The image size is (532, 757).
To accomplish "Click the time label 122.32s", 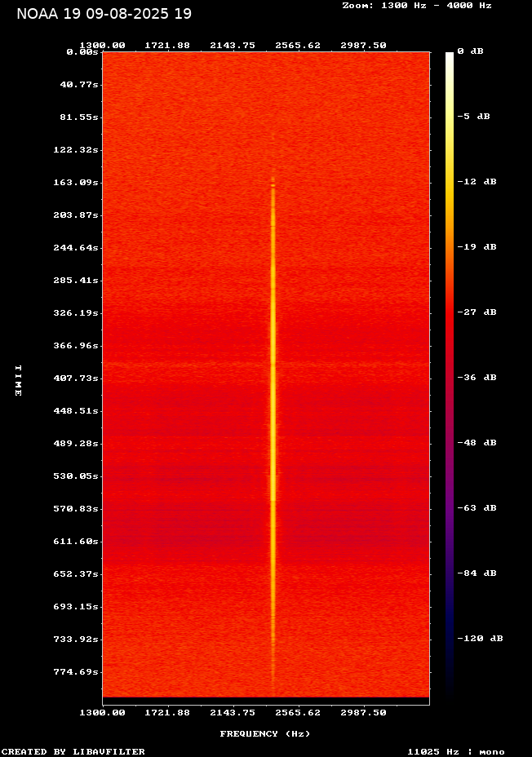I will coord(76,150).
